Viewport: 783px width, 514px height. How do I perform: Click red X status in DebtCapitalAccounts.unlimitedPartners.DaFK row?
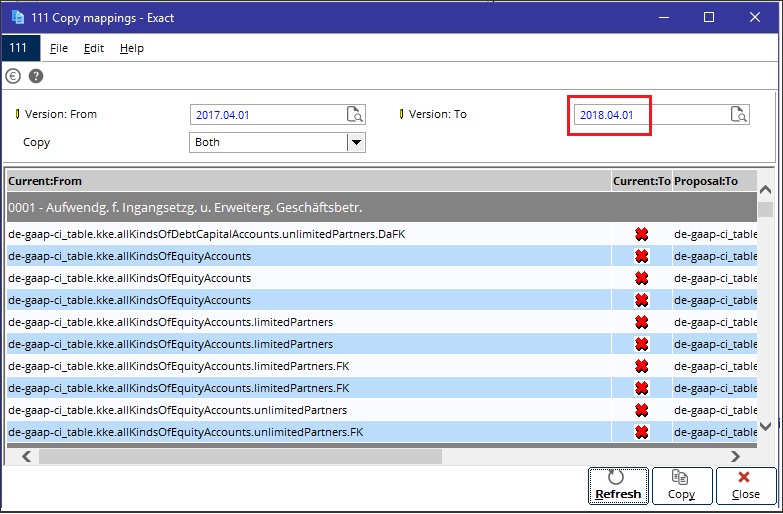tap(642, 234)
